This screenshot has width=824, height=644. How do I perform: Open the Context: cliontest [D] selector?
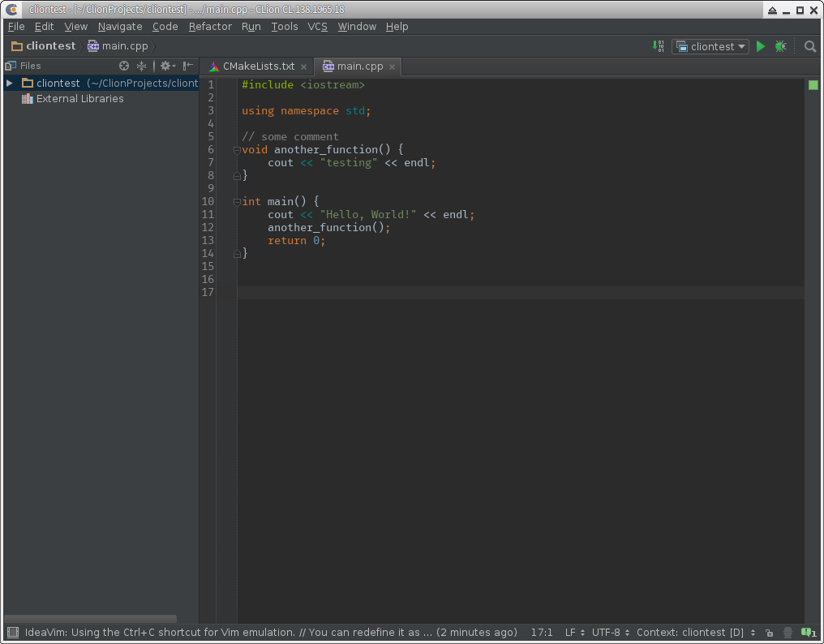point(697,633)
